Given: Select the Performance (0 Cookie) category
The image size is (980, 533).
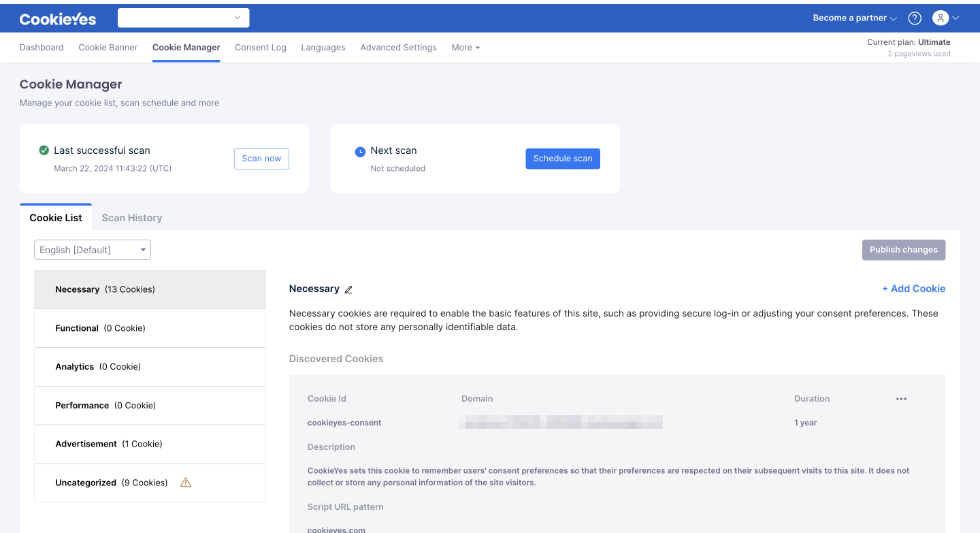Looking at the screenshot, I should tap(150, 406).
